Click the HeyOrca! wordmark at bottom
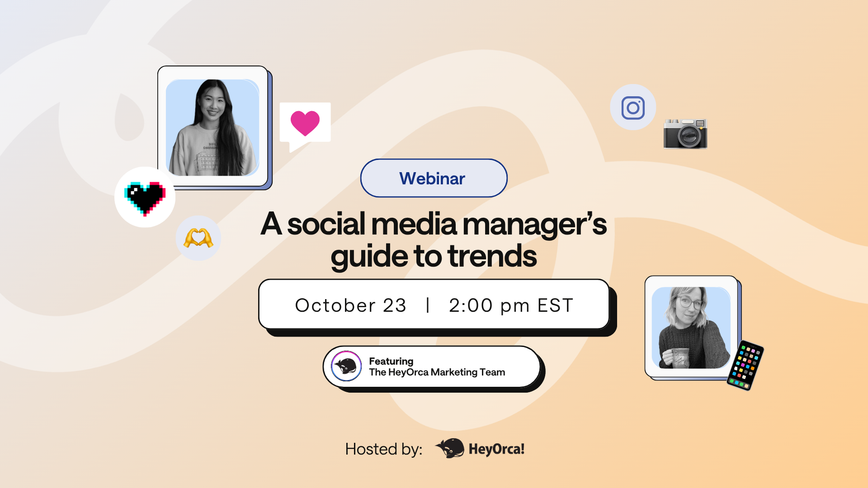The height and width of the screenshot is (488, 868). click(496, 449)
